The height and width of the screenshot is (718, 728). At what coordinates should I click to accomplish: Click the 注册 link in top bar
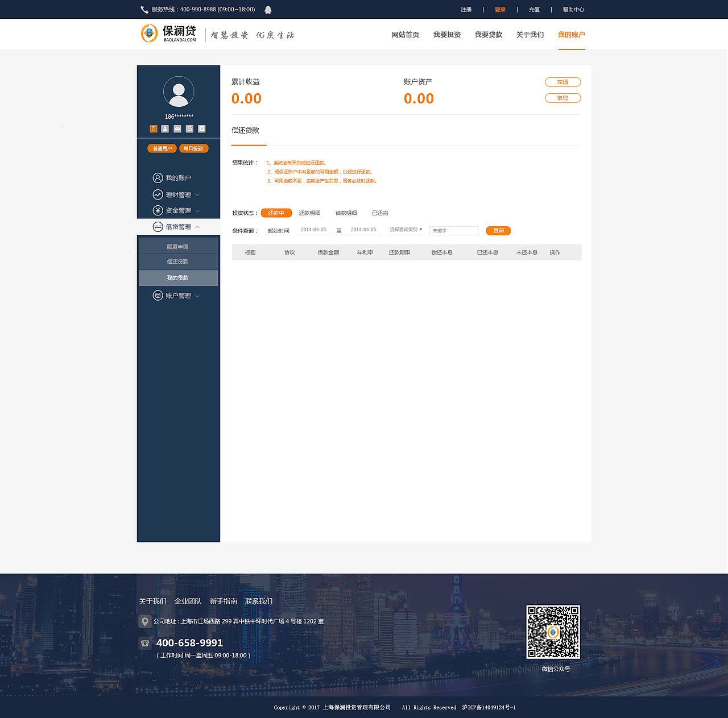coord(466,10)
